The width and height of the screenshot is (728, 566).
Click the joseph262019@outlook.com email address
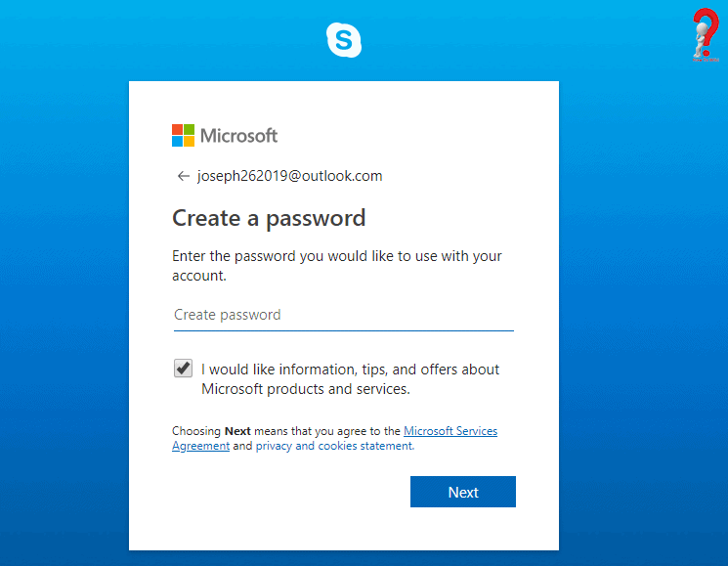[x=289, y=176]
